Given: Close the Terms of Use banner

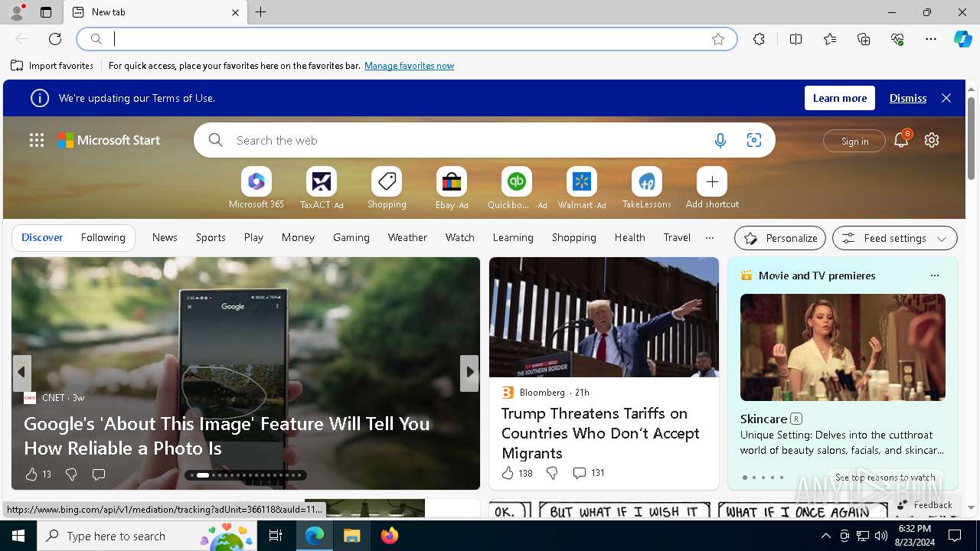Looking at the screenshot, I should tap(946, 98).
